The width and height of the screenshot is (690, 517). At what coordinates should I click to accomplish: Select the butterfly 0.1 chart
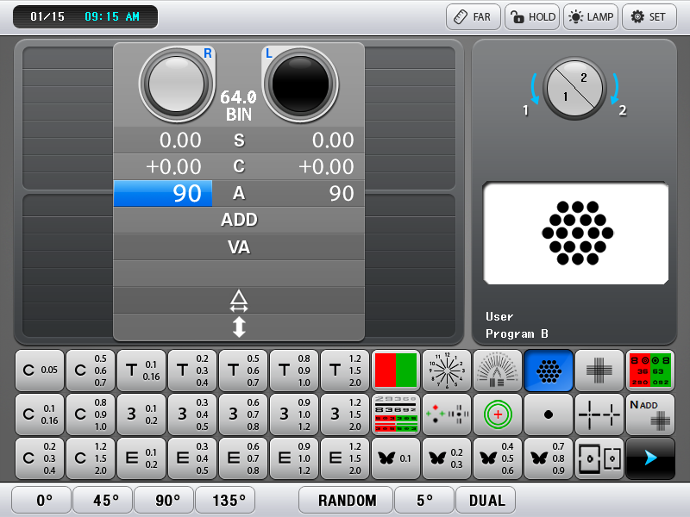click(x=396, y=458)
